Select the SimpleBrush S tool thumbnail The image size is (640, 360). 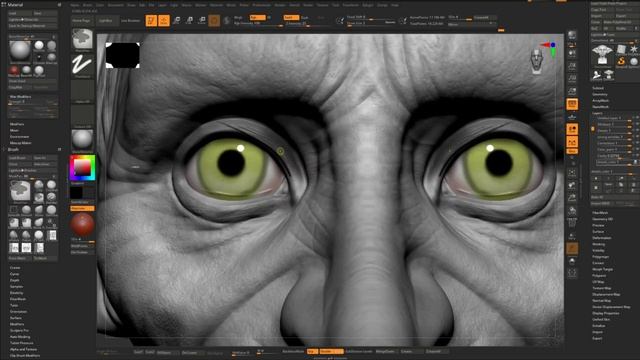pyautogui.click(x=621, y=61)
